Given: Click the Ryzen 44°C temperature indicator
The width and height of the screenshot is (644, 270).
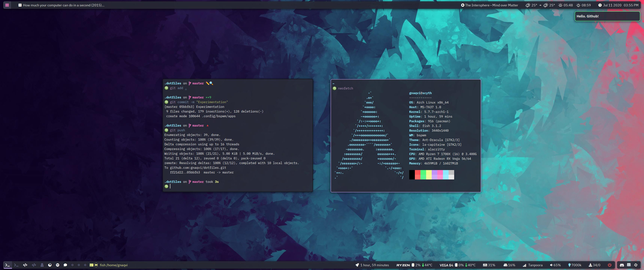Looking at the screenshot, I should (427, 265).
